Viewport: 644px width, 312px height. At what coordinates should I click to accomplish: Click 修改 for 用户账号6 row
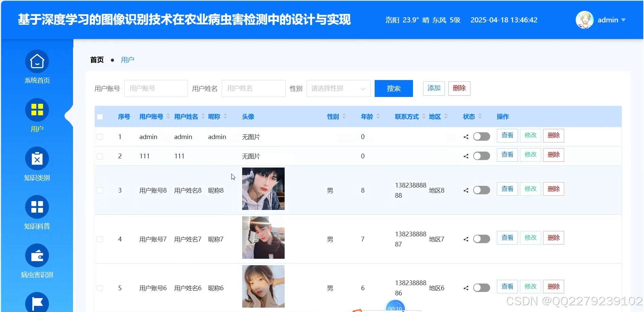click(530, 287)
